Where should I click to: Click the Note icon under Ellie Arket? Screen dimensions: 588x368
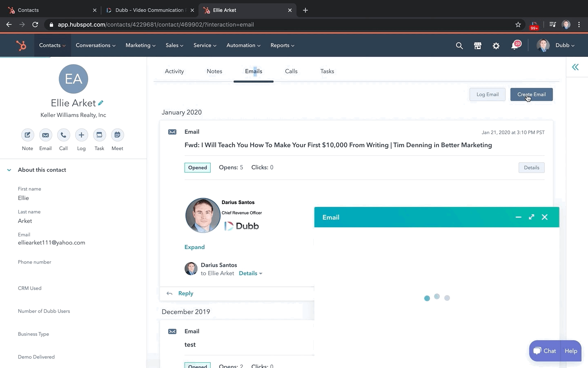click(27, 135)
